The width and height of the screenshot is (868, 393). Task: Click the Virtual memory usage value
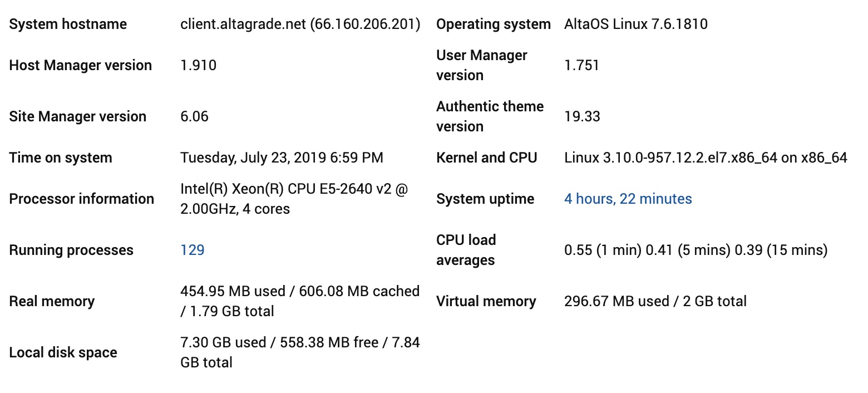[x=655, y=301]
